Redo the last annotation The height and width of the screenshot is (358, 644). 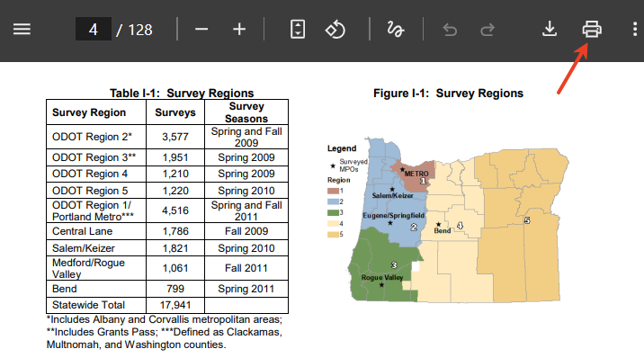tap(487, 30)
